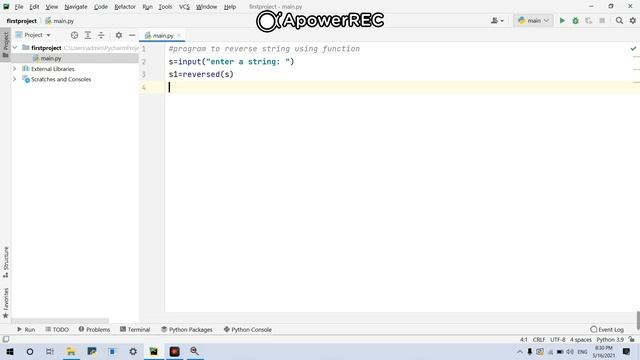Viewport: 640px width, 360px height.
Task: Click editor vertical scrollbar
Action: (638, 320)
